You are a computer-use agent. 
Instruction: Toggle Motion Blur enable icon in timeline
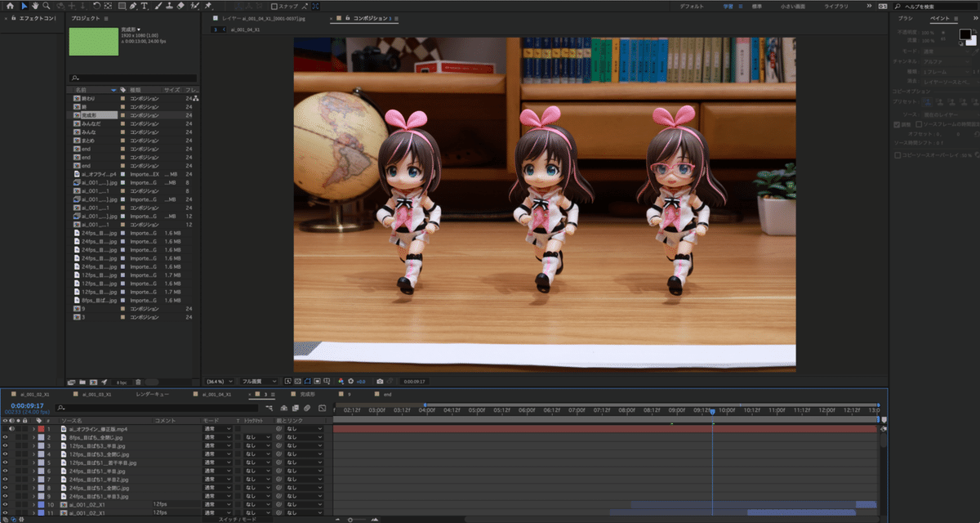point(307,408)
